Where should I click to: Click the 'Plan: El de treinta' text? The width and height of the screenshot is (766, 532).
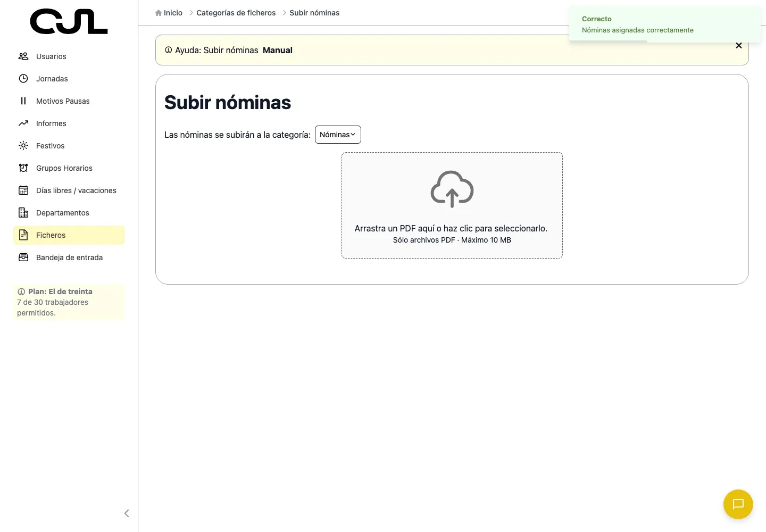click(60, 292)
